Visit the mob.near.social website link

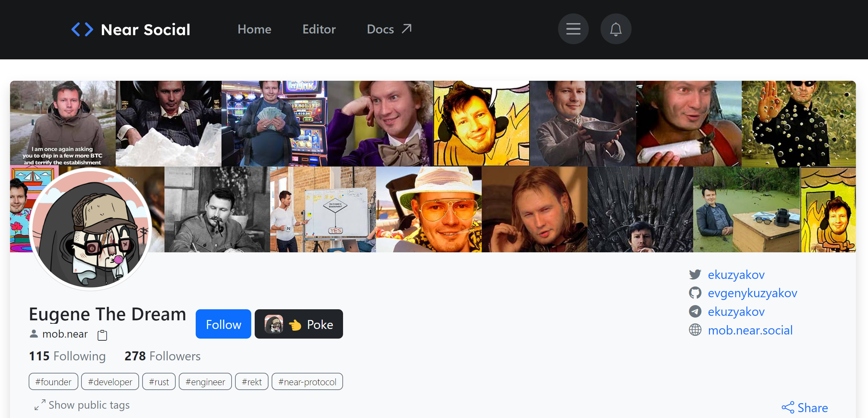pyautogui.click(x=750, y=330)
